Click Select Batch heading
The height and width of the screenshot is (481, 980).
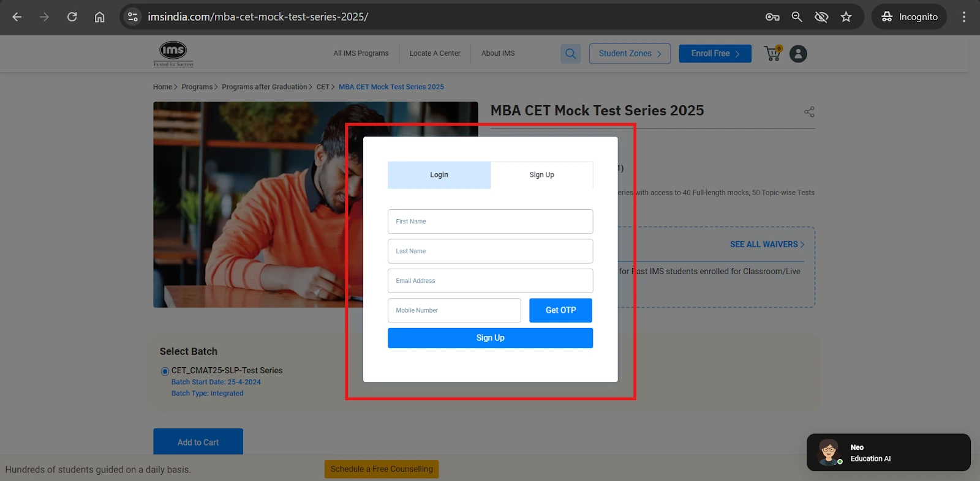pos(189,351)
